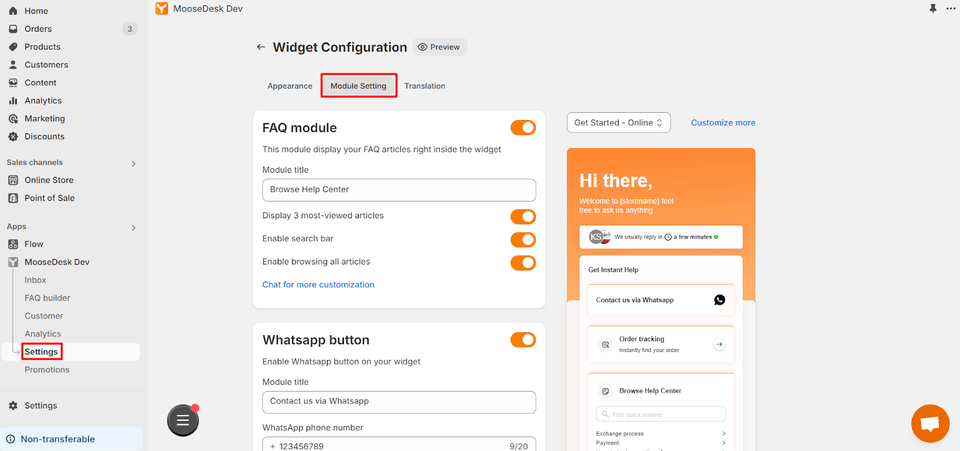Switch to the Appearance tab

290,86
